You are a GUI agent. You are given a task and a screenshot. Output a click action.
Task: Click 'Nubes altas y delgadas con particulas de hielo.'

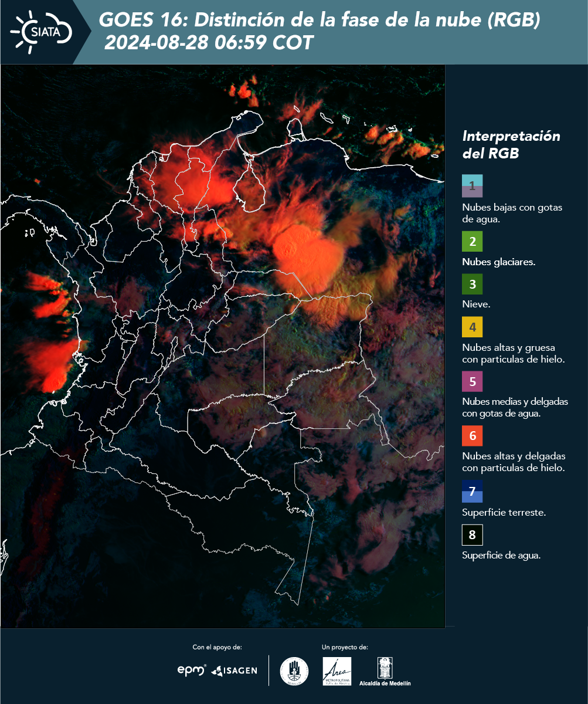(x=514, y=462)
